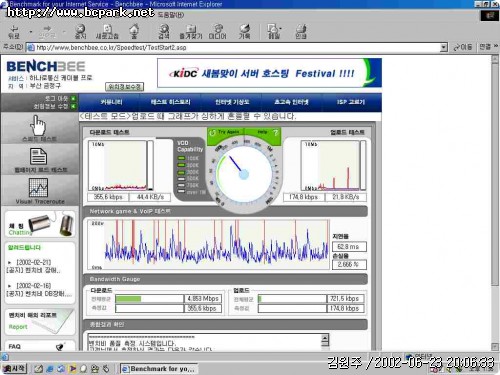
Task: Click the Refresh page toolbar icon
Action: click(107, 29)
